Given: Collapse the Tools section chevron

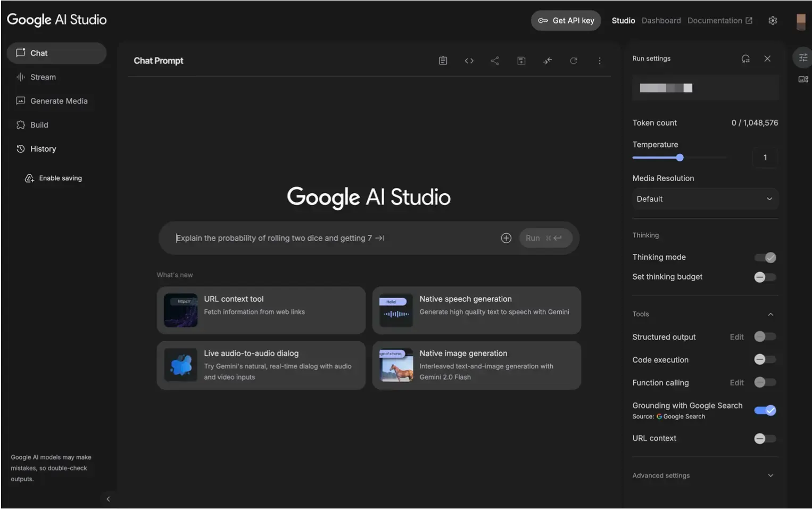Looking at the screenshot, I should point(770,314).
